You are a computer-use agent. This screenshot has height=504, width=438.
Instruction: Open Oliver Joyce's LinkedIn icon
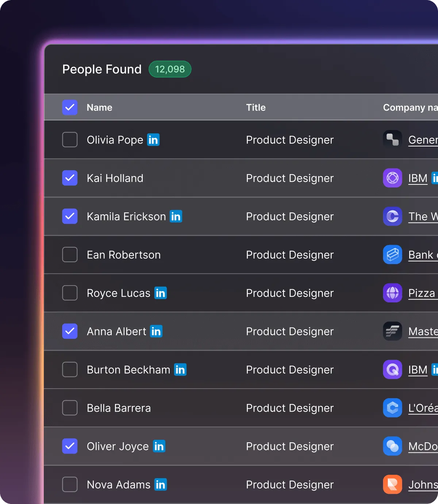[159, 446]
